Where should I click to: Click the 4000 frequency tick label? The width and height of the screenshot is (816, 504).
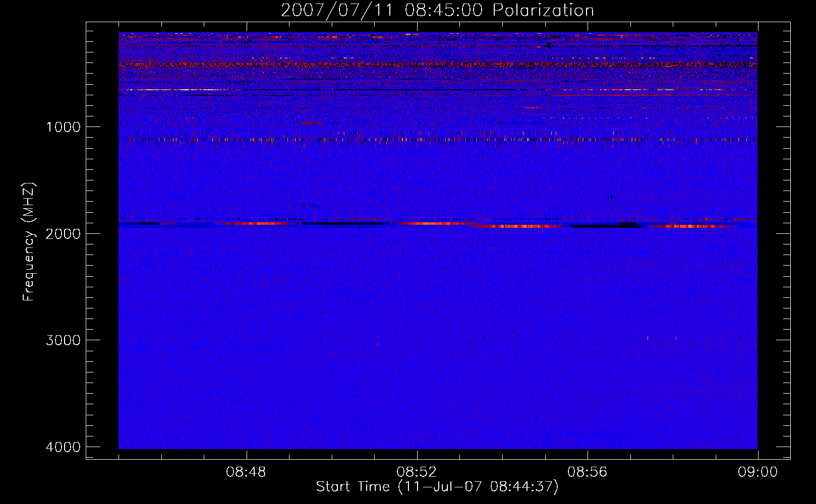pyautogui.click(x=64, y=447)
